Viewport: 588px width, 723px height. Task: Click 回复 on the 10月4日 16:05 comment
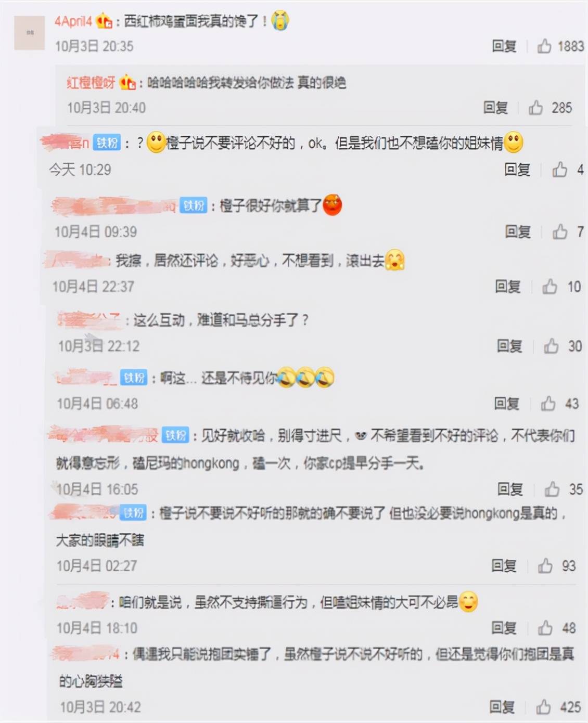point(510,489)
